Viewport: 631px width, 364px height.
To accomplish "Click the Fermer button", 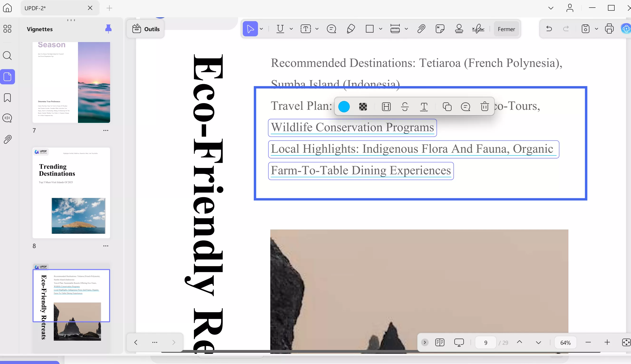I will pyautogui.click(x=506, y=29).
